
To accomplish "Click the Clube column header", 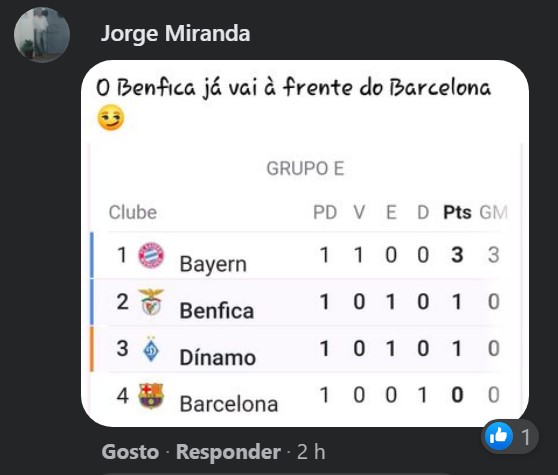I will point(133,212).
